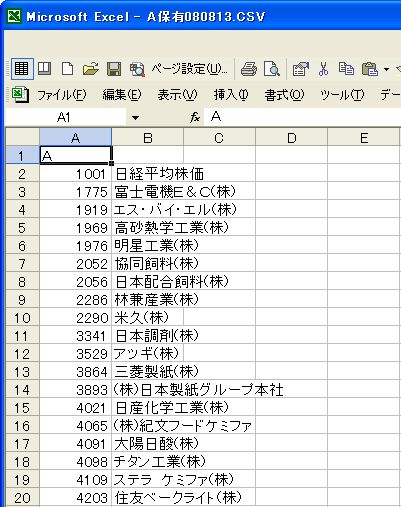Cut selection with the scissors icon
Viewport: 401px width, 507px height.
pos(323,69)
